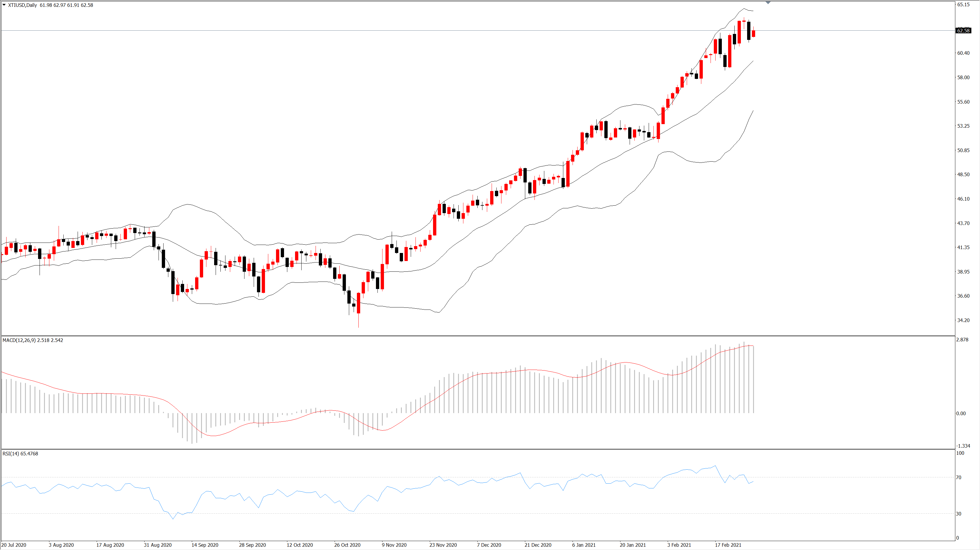
Task: Click the 65.15 price scale label
Action: point(963,4)
